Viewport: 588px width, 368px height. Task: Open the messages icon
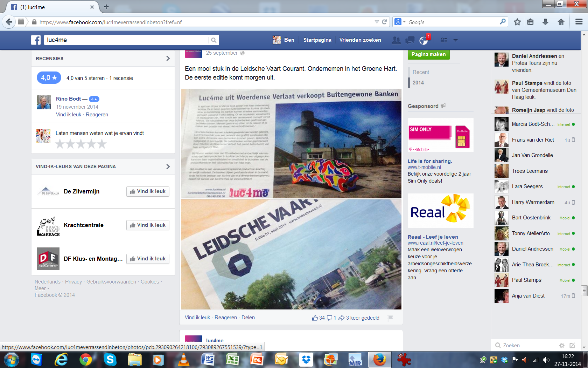pyautogui.click(x=410, y=40)
